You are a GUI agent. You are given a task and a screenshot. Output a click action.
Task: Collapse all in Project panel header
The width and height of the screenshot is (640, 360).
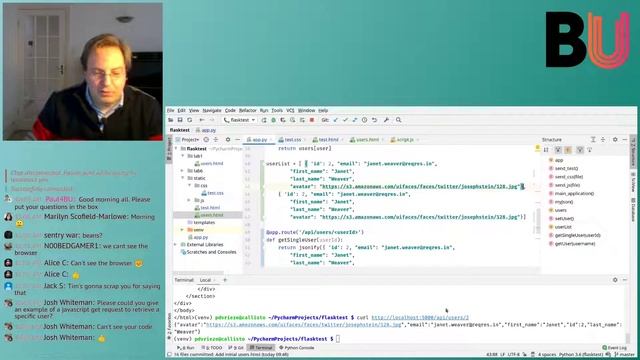[216, 140]
